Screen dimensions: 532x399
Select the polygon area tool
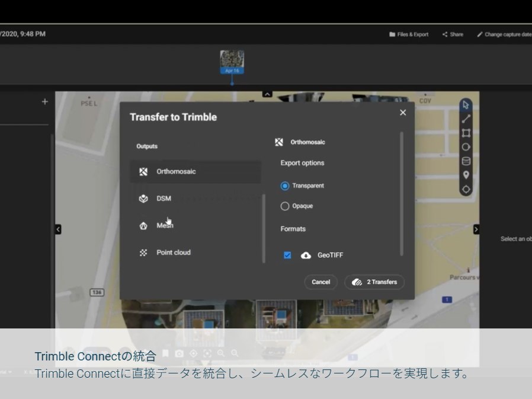click(466, 133)
